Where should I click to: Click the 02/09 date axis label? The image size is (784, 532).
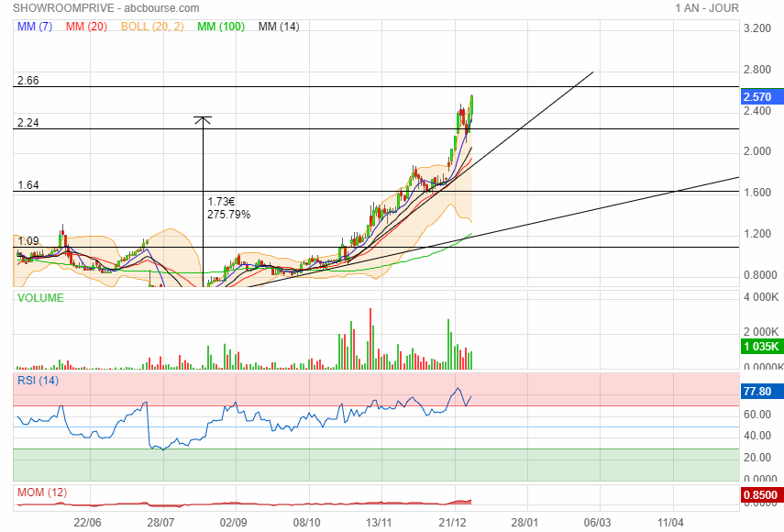tap(233, 523)
